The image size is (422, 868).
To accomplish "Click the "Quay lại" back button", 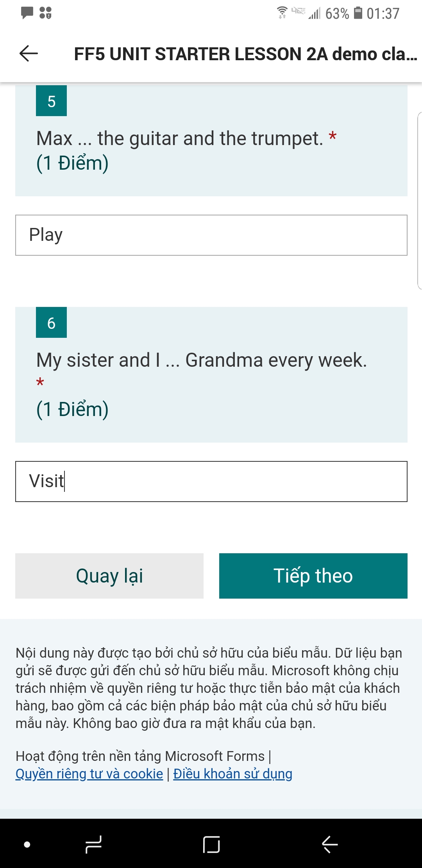I will (x=109, y=576).
